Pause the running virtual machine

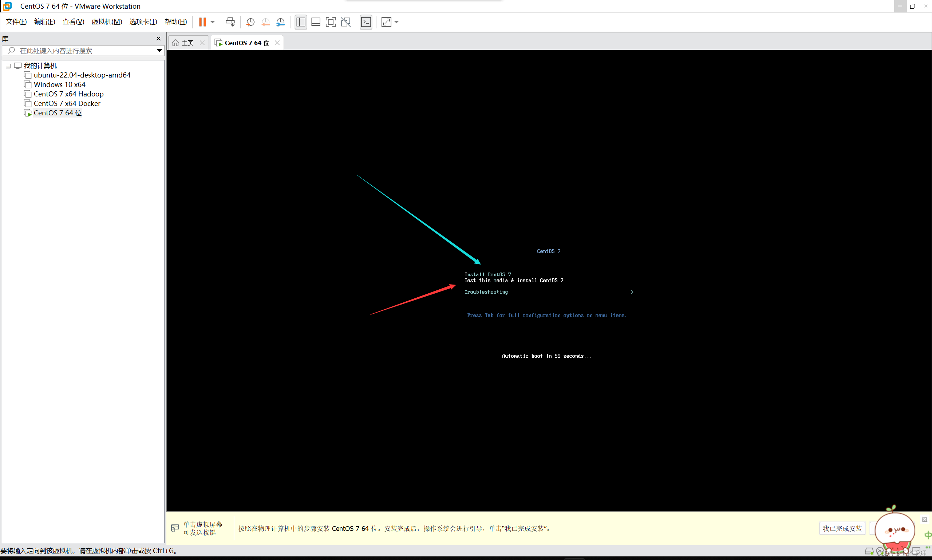point(202,22)
